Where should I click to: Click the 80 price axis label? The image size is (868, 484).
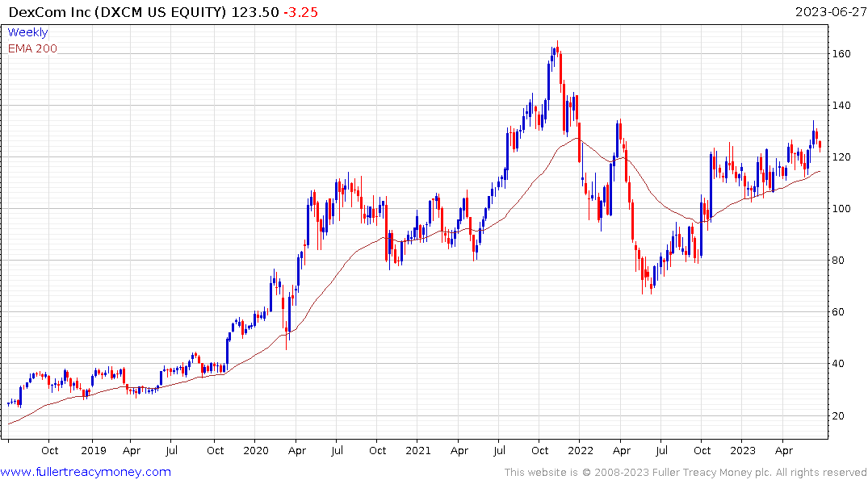click(x=838, y=260)
